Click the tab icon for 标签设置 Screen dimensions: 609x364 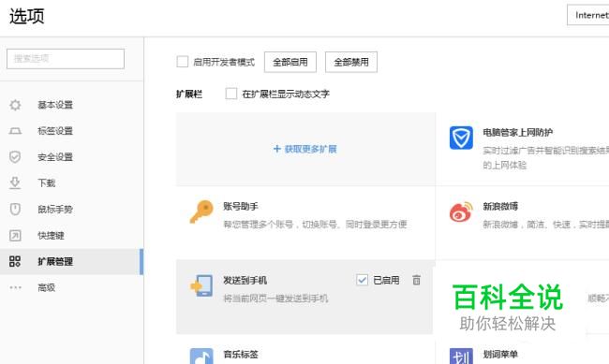15,131
